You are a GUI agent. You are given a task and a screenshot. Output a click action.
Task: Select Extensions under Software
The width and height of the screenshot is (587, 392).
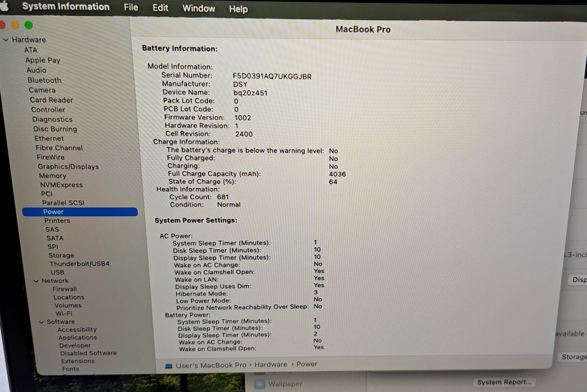(x=78, y=361)
